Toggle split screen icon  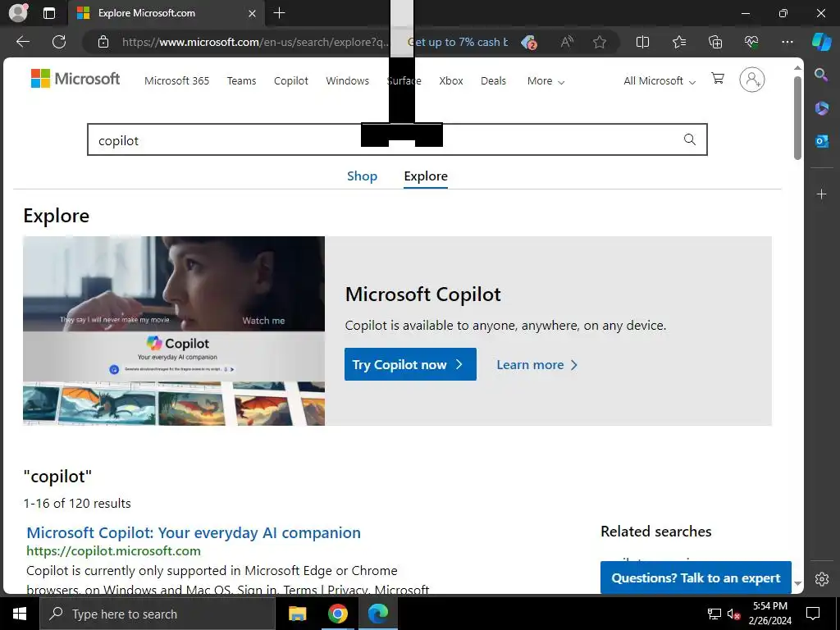(x=642, y=42)
